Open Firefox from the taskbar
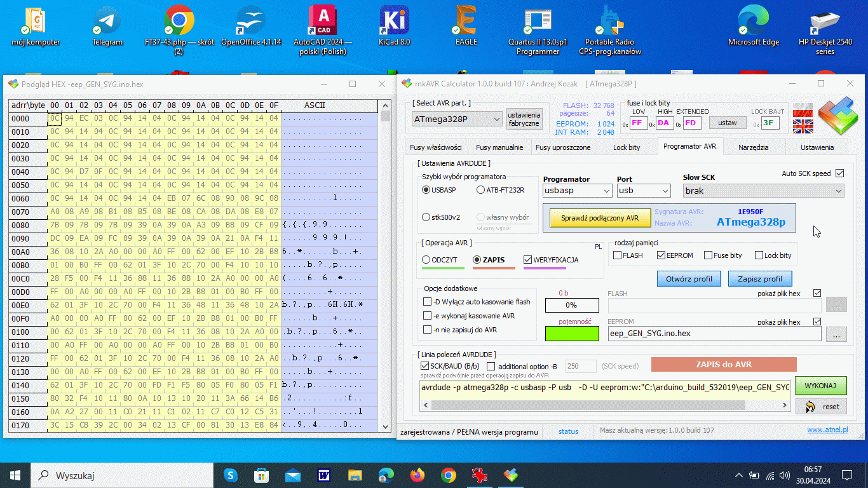 pyautogui.click(x=417, y=475)
